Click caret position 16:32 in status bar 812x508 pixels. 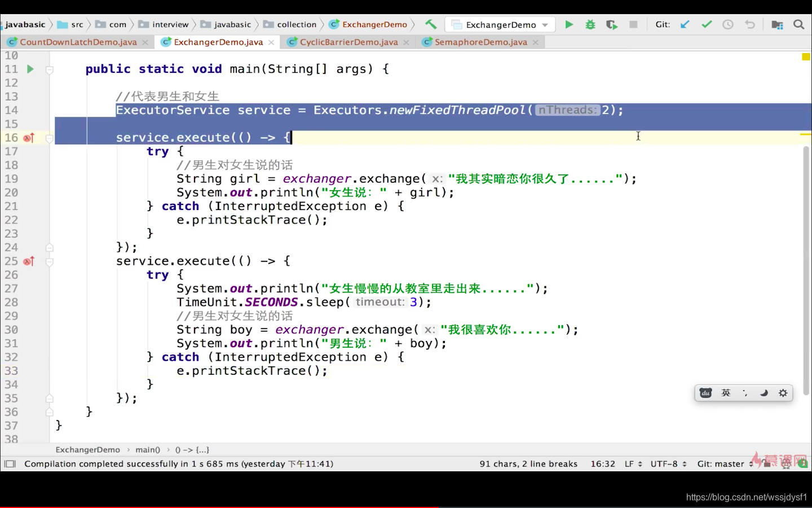click(x=603, y=464)
